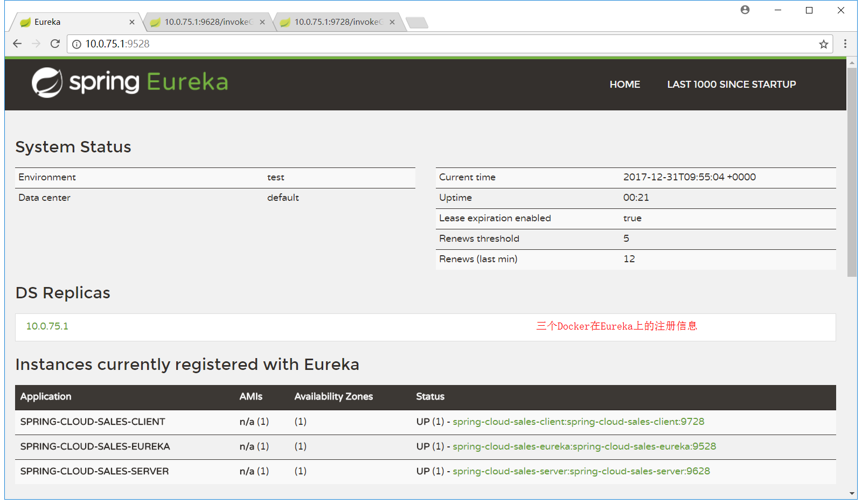Open the 10.0.75.1 DS replica link
Viewport: 862px width, 504px height.
pos(47,326)
